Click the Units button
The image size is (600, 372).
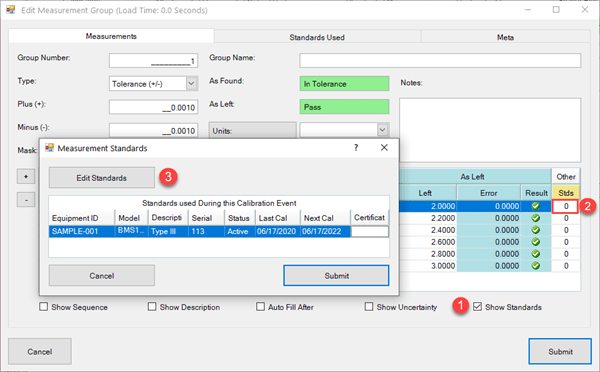[x=253, y=130]
